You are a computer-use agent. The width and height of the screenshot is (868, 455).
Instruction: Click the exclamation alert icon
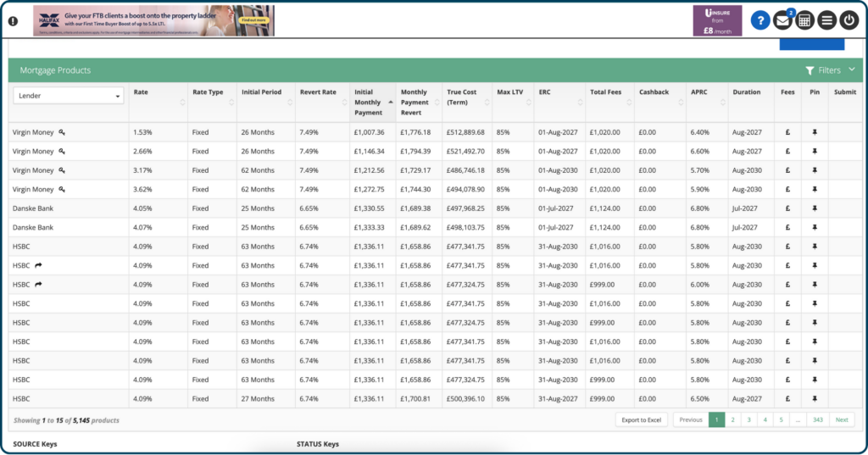point(14,21)
